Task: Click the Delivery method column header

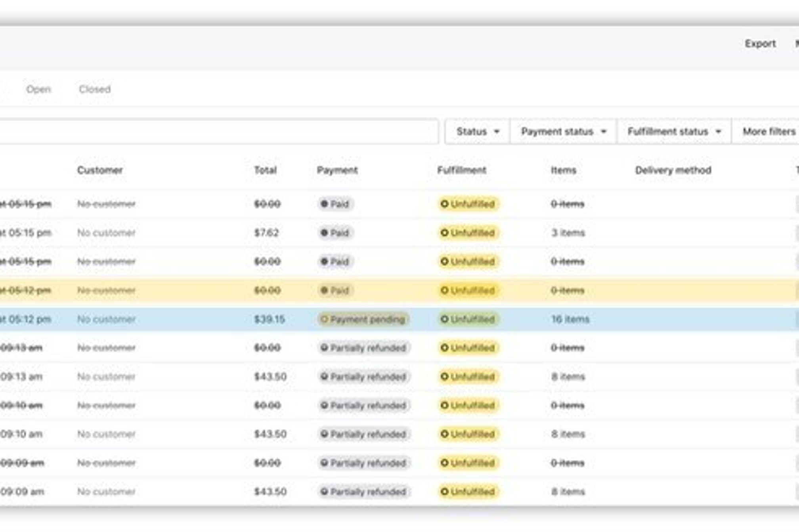Action: (673, 170)
